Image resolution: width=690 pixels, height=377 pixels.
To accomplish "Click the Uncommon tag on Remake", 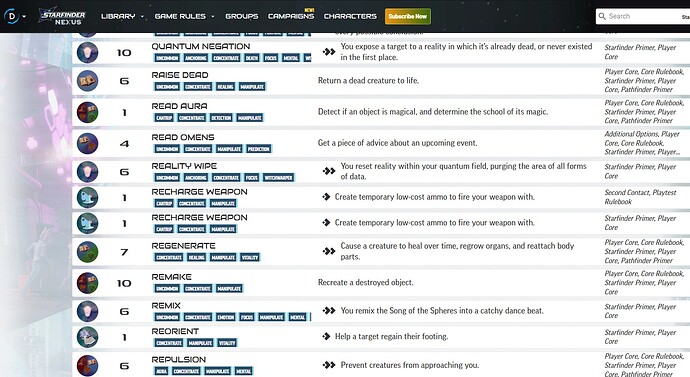I will click(x=167, y=289).
